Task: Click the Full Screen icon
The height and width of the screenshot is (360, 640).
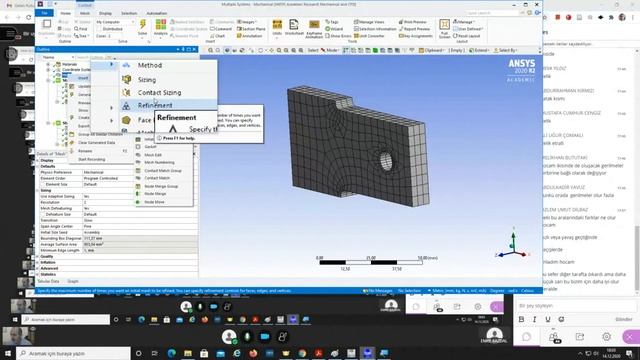Action: tap(444, 24)
